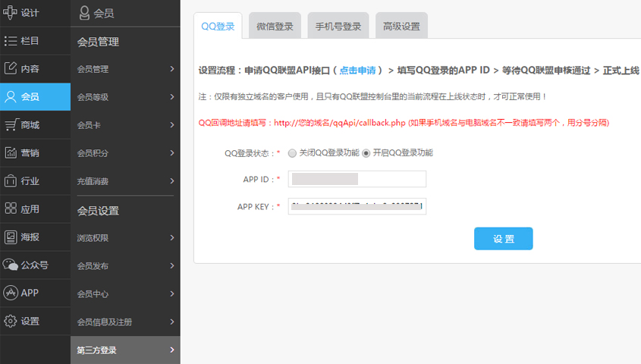Open 设计 section label in sidebar

point(30,13)
